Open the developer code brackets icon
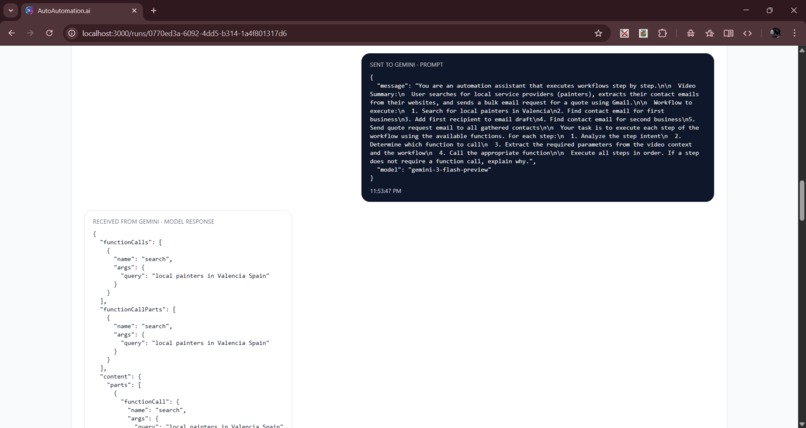The width and height of the screenshot is (806, 428). pos(747,33)
